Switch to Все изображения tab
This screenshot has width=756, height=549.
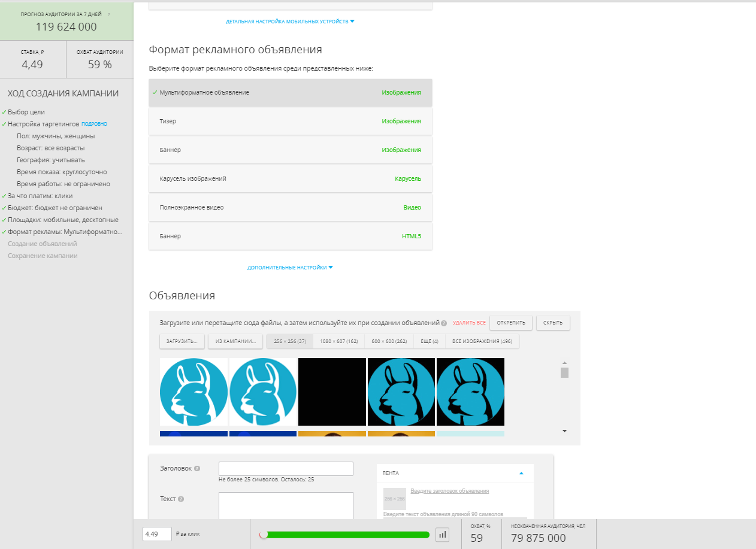482,341
